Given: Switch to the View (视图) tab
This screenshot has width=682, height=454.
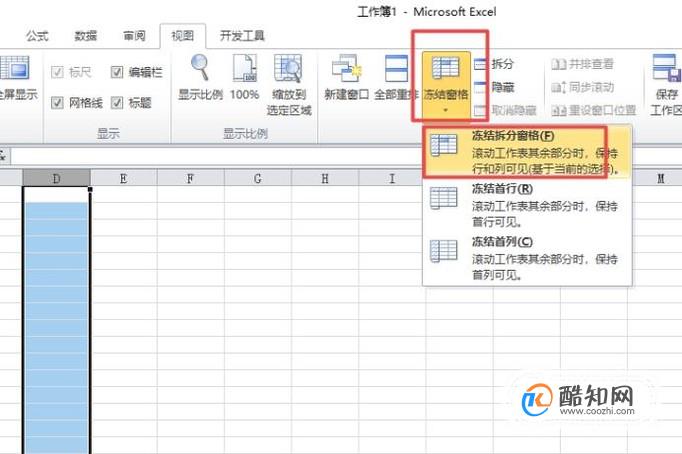Looking at the screenshot, I should point(183,36).
